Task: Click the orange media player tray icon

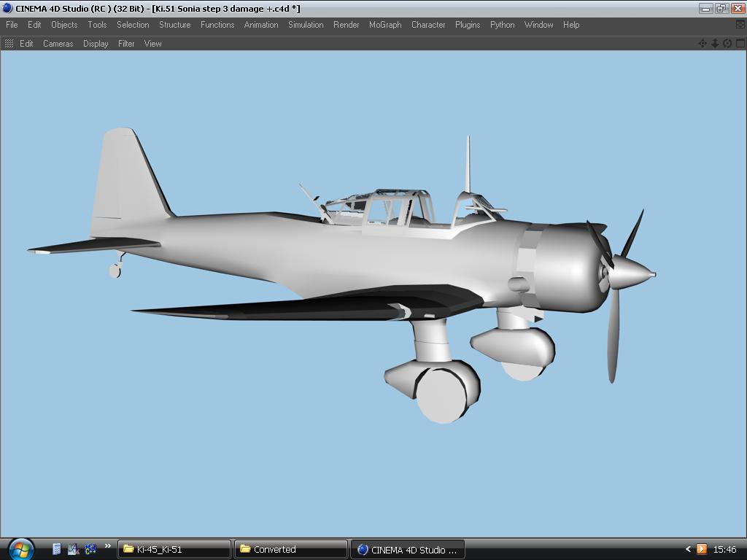Action: tap(701, 549)
